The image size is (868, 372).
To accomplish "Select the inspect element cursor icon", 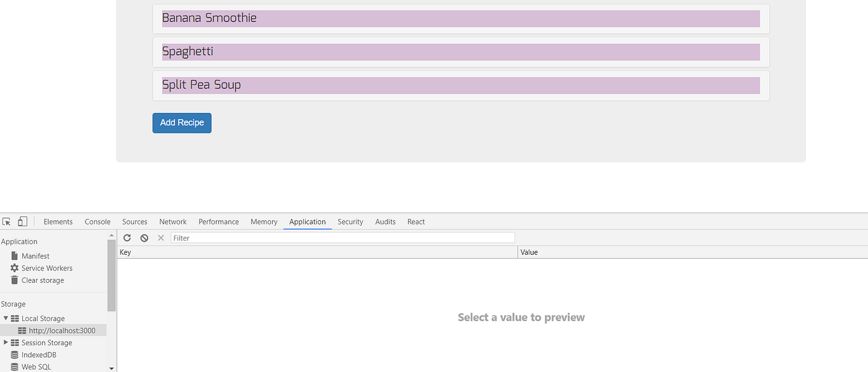I will pos(6,221).
